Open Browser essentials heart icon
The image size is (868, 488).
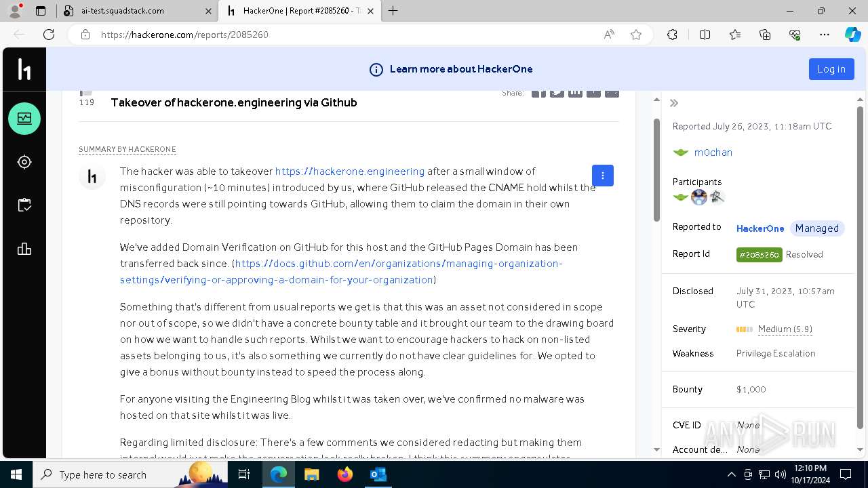point(795,35)
